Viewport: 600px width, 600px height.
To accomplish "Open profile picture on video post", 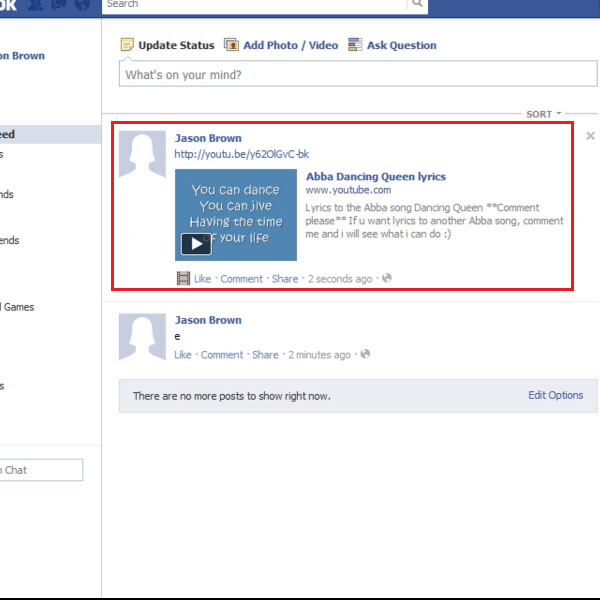I will 142,154.
